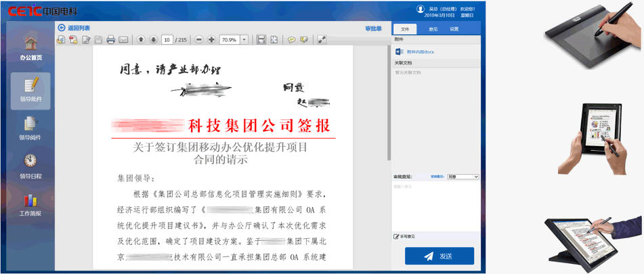Switch to the 文件 tab
Screen dimensions: 644x274
pos(405,29)
